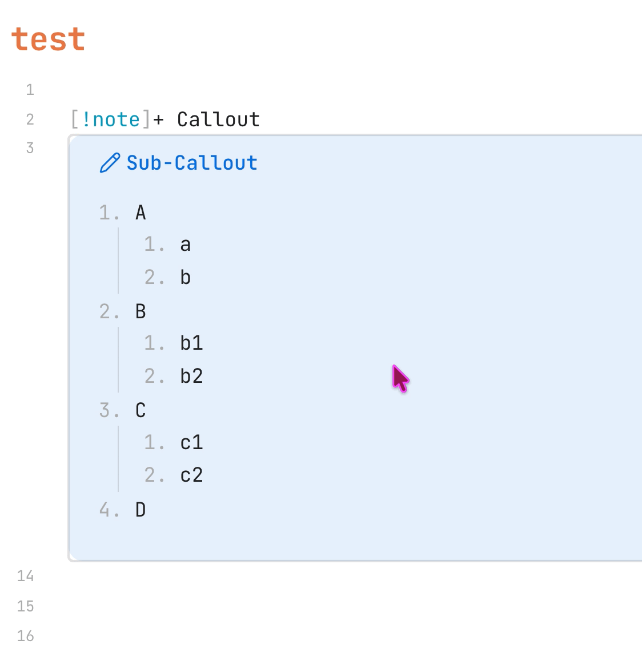
Task: Click the indent guide under item C
Action: click(118, 459)
